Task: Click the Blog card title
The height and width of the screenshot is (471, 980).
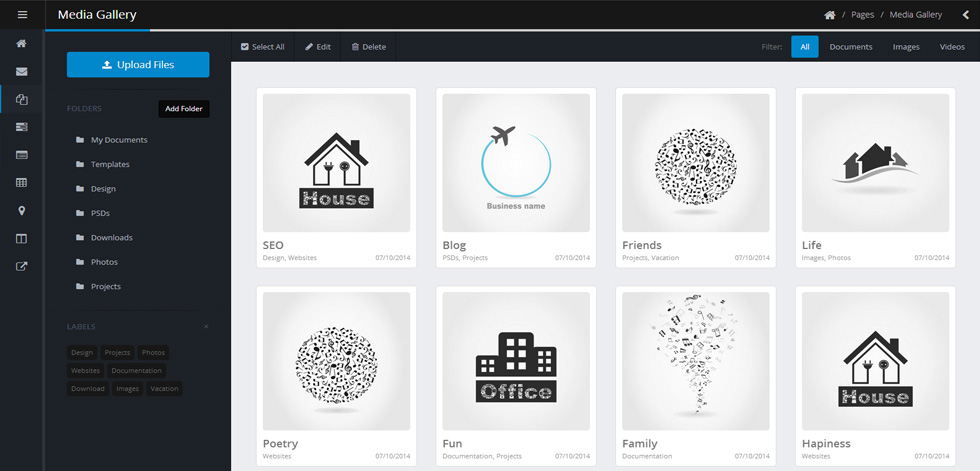Action: pos(454,245)
